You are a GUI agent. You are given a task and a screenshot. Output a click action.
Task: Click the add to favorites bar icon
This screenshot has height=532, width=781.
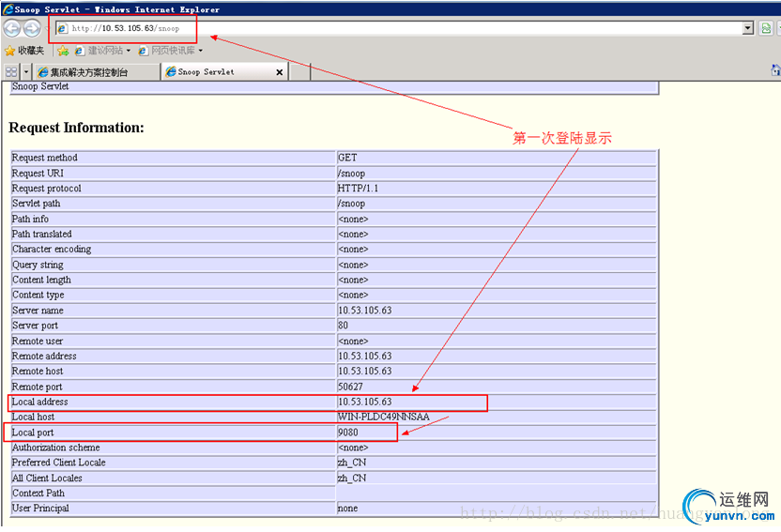coord(63,51)
